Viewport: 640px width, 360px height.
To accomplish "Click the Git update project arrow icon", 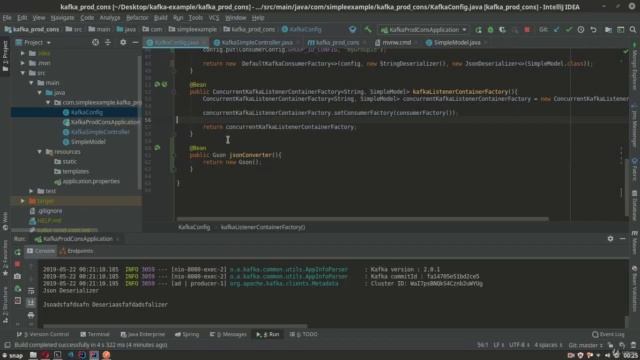I will [556, 30].
